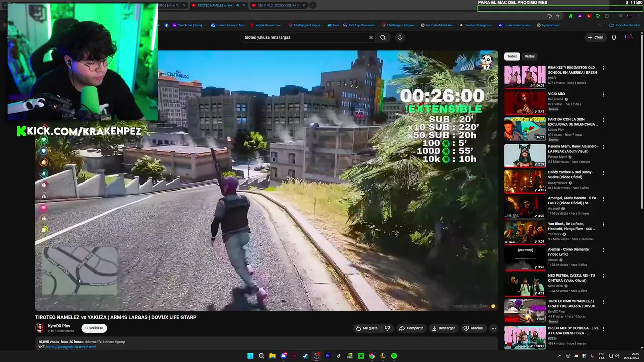Open a new browser tab with plus button
The width and height of the screenshot is (644, 362).
pyautogui.click(x=312, y=5)
